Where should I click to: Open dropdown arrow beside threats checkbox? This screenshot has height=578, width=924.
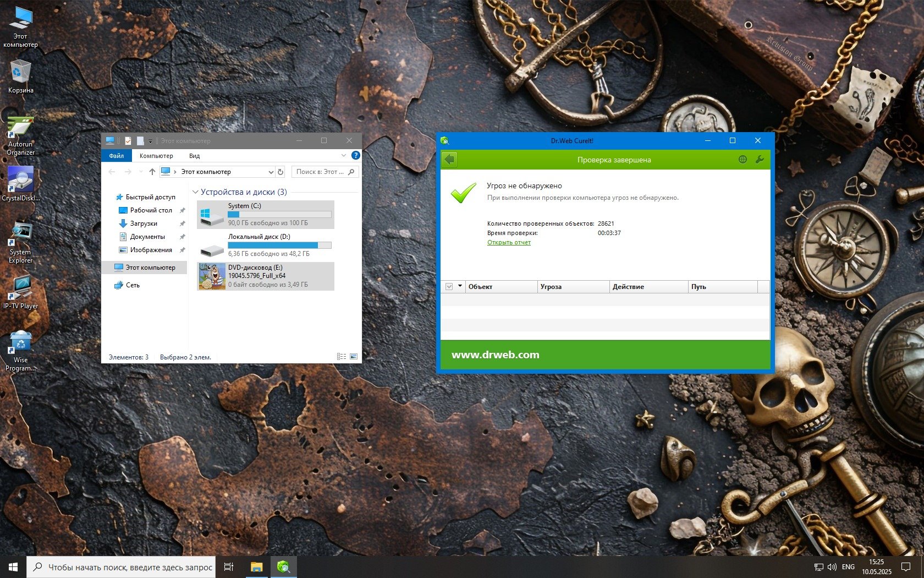(460, 286)
